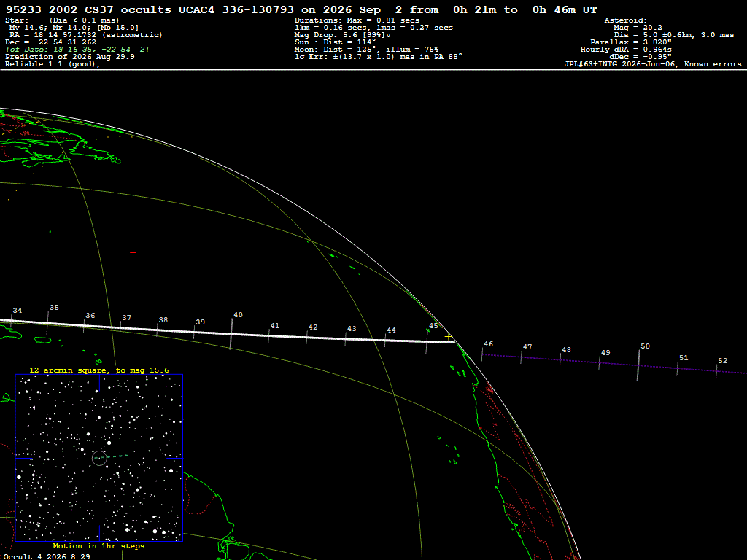Click the circled target star in chart
747x560 pixels.
99,458
